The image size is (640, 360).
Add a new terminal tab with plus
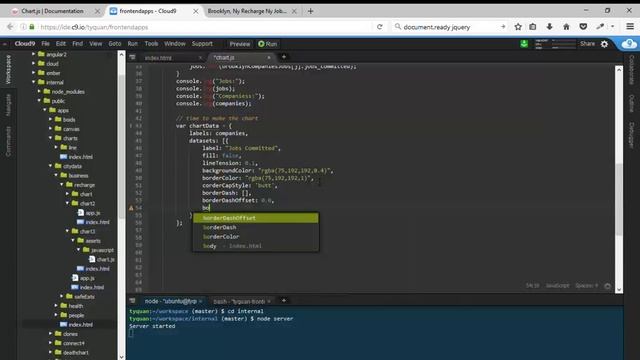(x=284, y=300)
